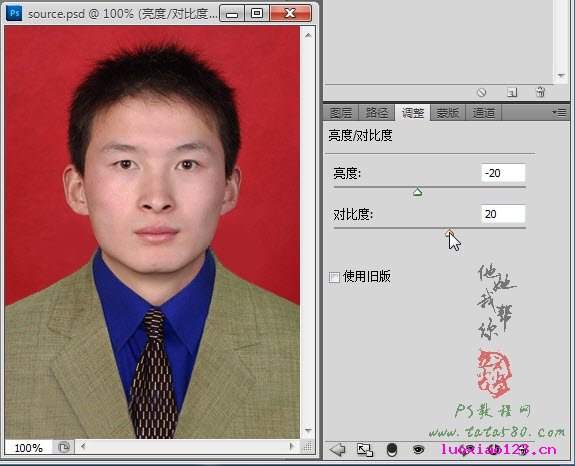Switch to the 图层 tab
The image size is (575, 466).
pos(341,113)
